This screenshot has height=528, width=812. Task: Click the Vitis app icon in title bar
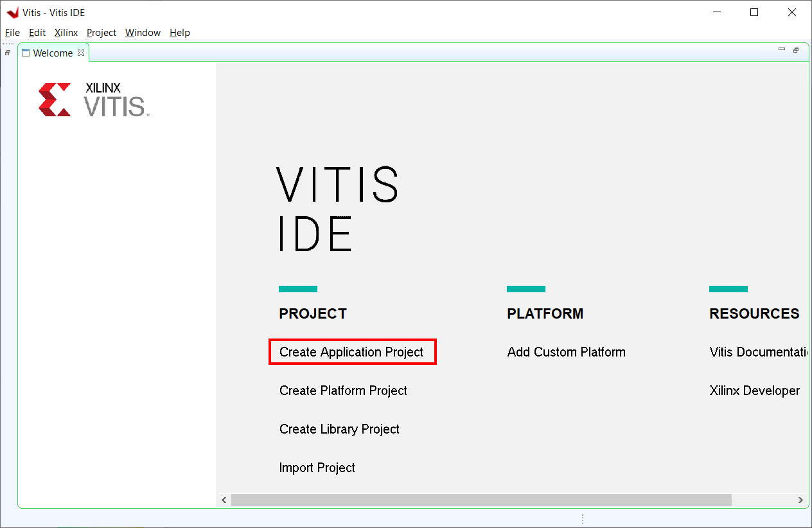[x=12, y=12]
